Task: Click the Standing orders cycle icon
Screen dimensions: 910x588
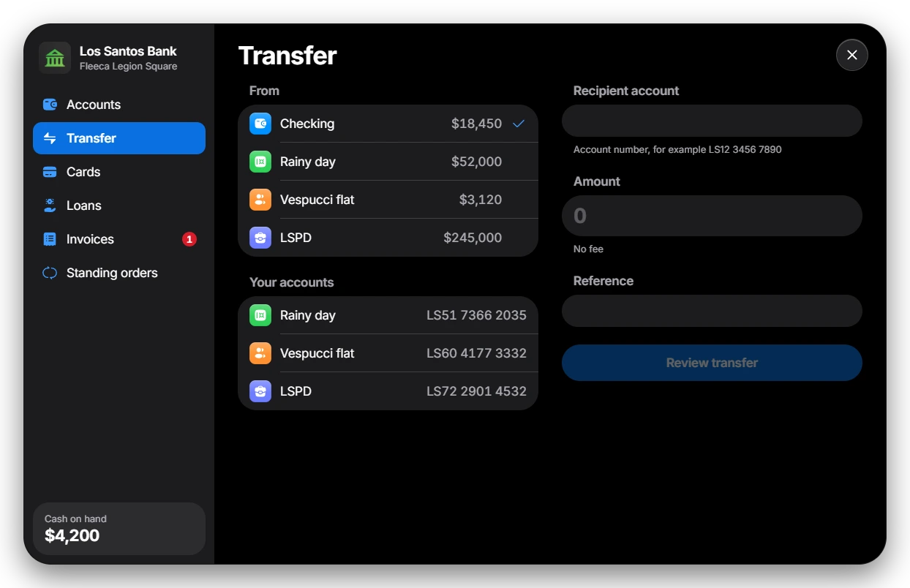Action: 50,273
